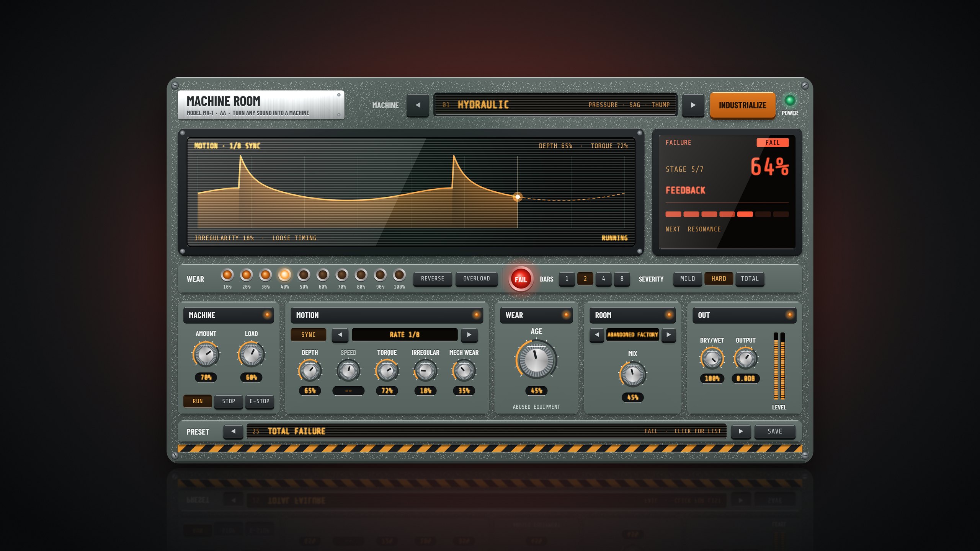The image size is (980, 551).
Task: Open the Abandoned Factory room selector
Action: pyautogui.click(x=632, y=335)
